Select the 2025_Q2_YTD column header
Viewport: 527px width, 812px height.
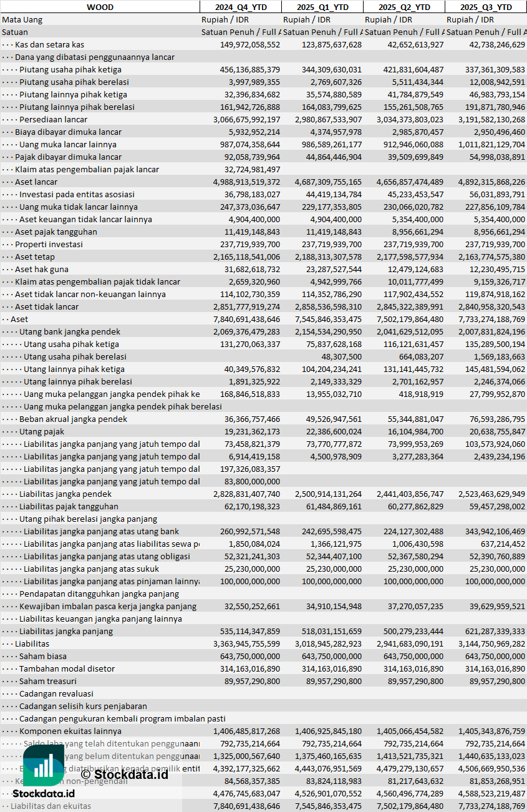(x=404, y=7)
